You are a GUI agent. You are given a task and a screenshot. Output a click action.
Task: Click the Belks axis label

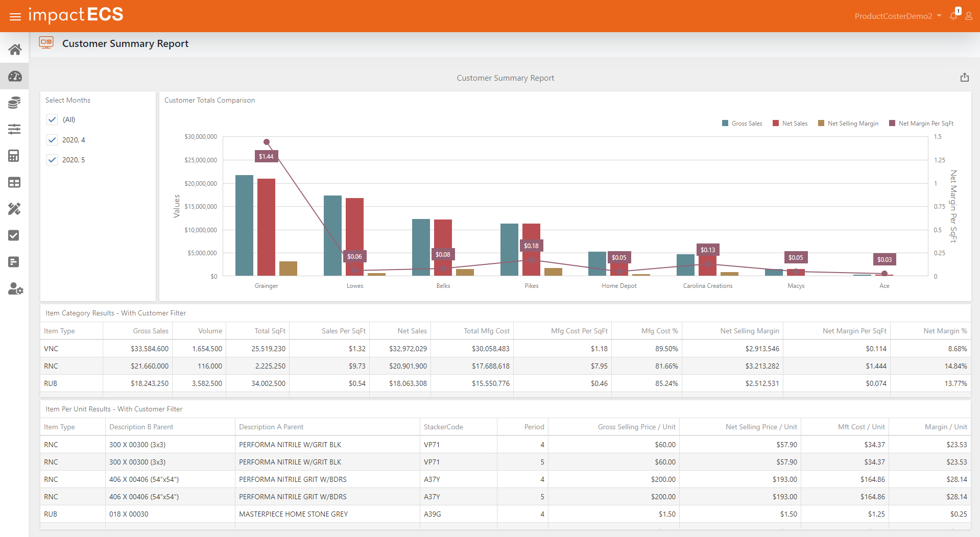point(443,286)
